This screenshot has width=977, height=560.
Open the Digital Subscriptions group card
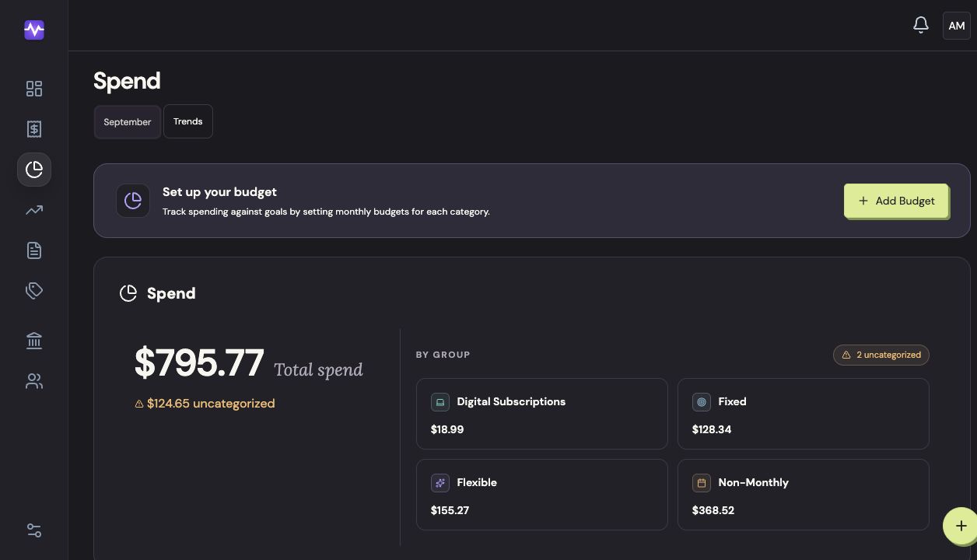[542, 414]
